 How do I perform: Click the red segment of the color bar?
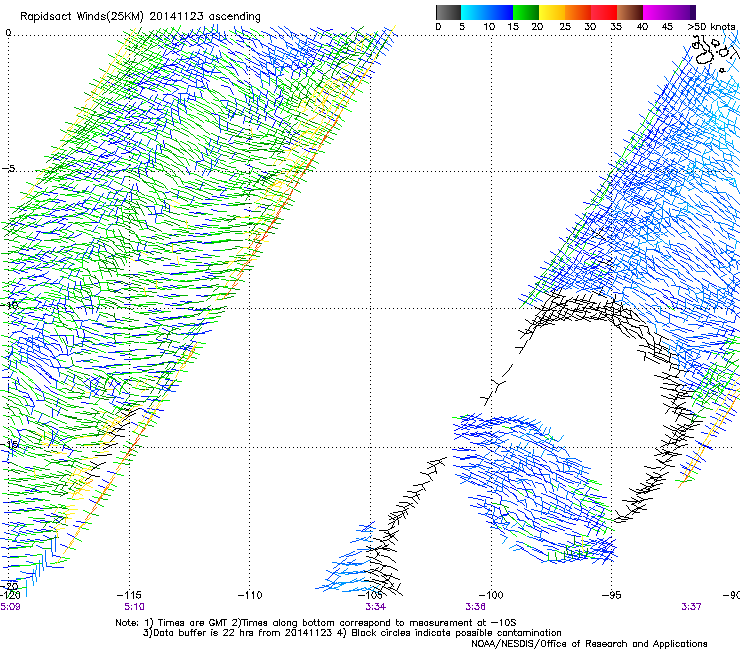pos(604,12)
